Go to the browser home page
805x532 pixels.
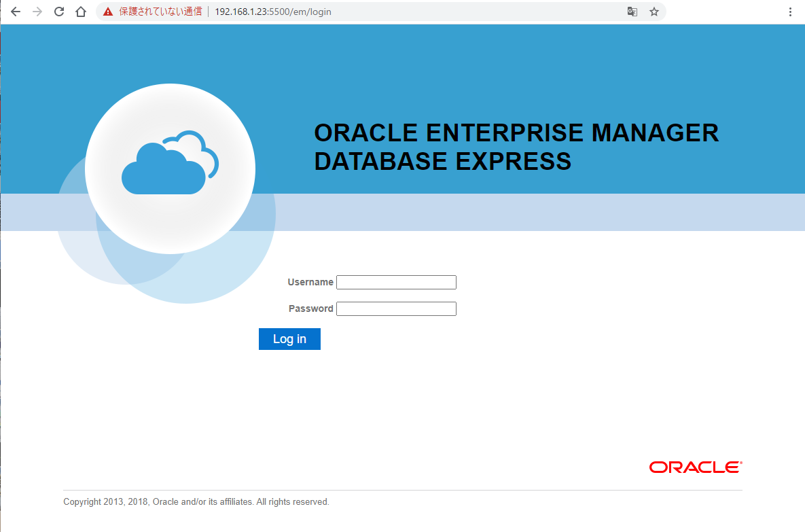tap(81, 12)
